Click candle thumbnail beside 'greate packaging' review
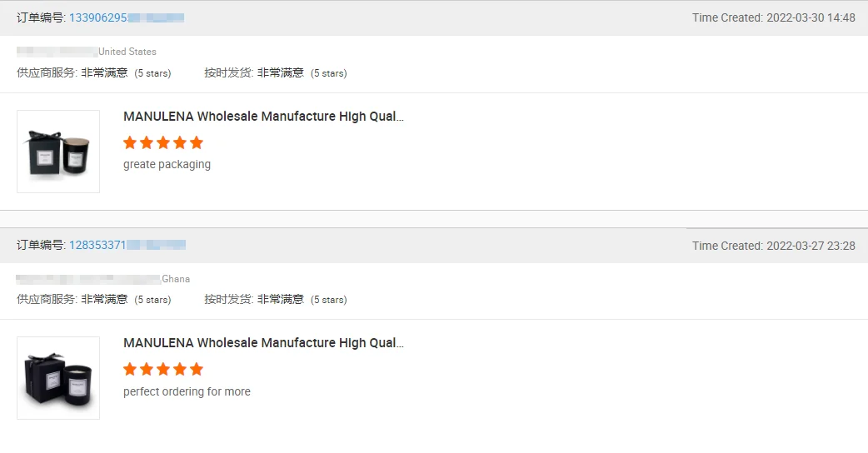The height and width of the screenshot is (453, 868). tap(58, 152)
